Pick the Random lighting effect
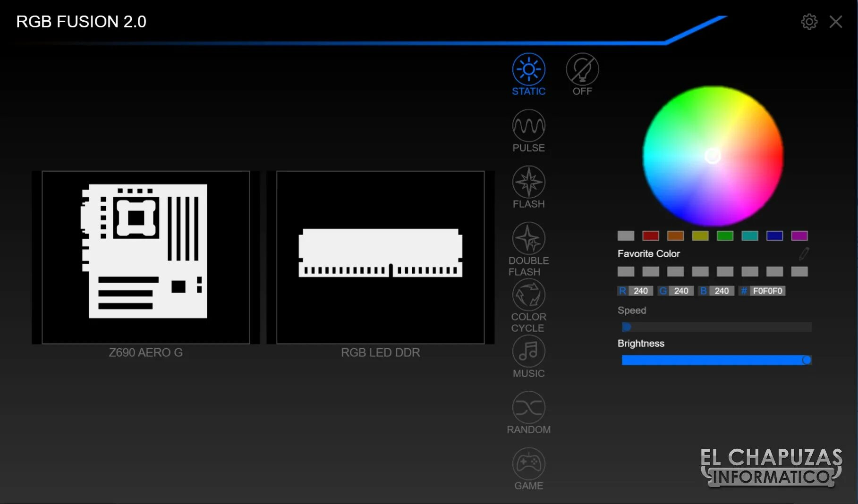 point(528,412)
